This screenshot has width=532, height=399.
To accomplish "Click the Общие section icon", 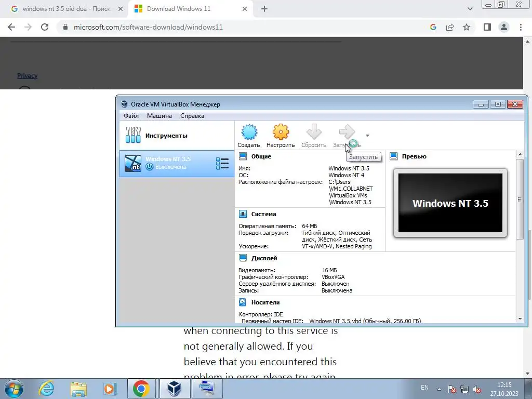I will coord(243,156).
